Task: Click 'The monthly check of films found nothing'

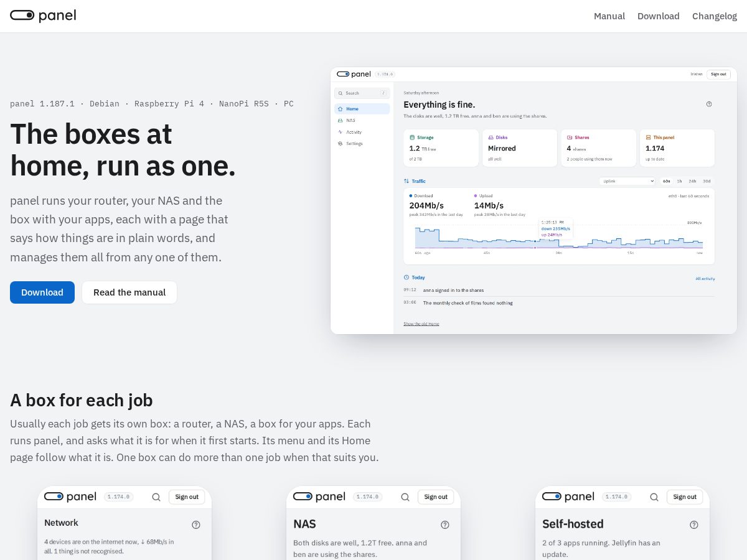Action: [467, 303]
